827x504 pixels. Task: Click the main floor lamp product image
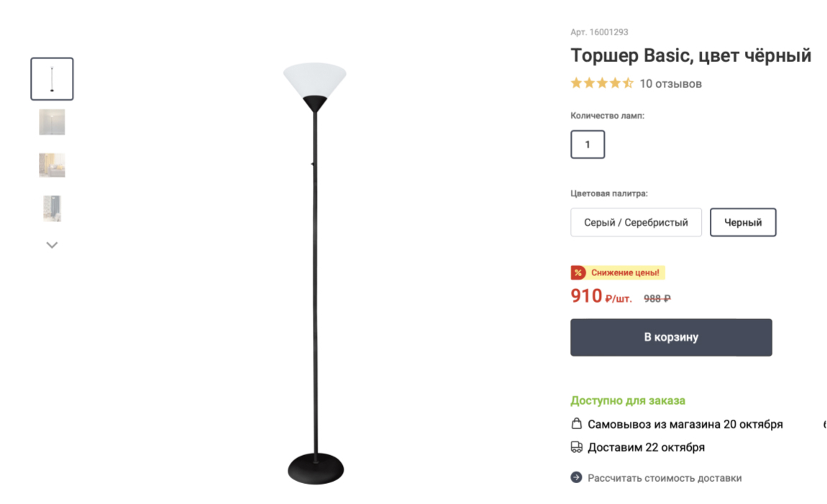click(x=315, y=273)
